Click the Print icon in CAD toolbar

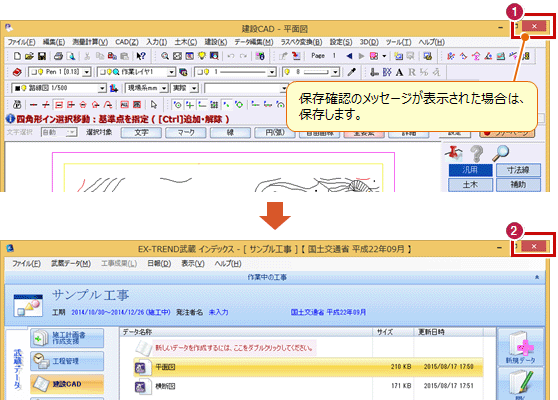click(58, 56)
